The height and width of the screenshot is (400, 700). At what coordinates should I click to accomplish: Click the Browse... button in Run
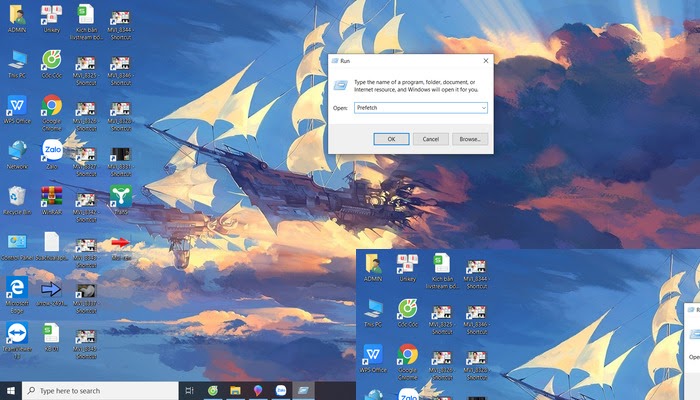(x=470, y=139)
